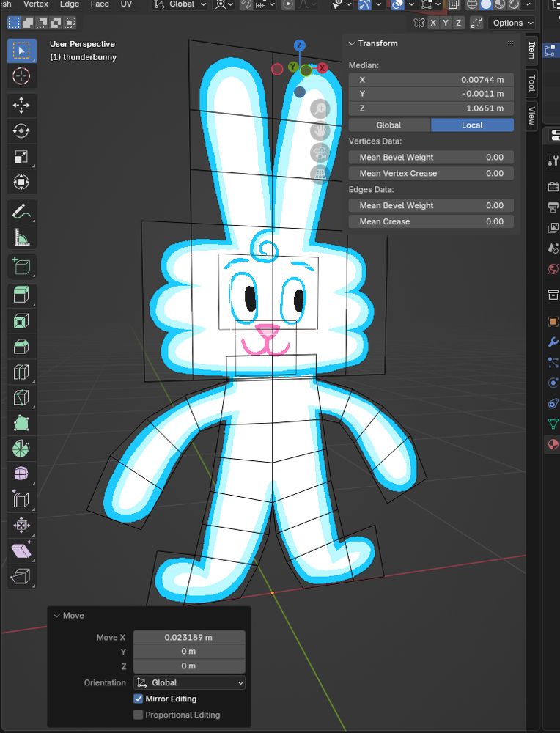560x733 pixels.
Task: Open the Object Data green triangle tab
Action: pos(553,424)
